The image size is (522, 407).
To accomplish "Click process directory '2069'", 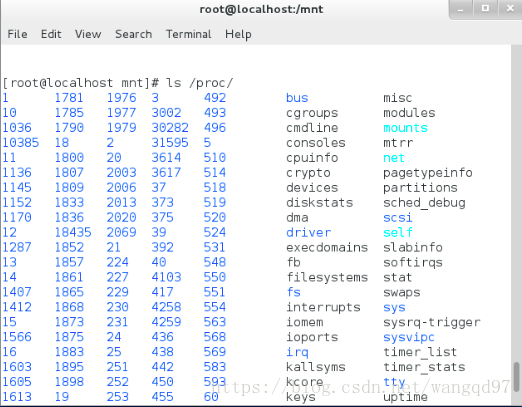I will [x=121, y=232].
